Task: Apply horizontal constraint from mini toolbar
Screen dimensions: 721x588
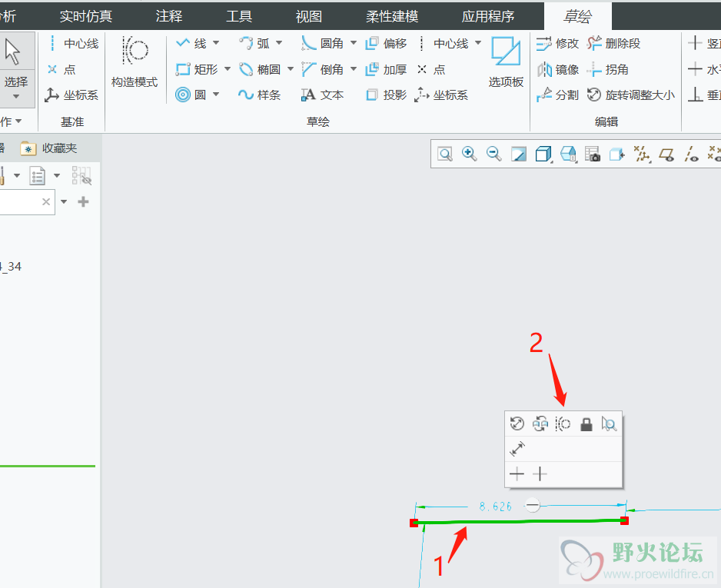Action: tap(517, 473)
